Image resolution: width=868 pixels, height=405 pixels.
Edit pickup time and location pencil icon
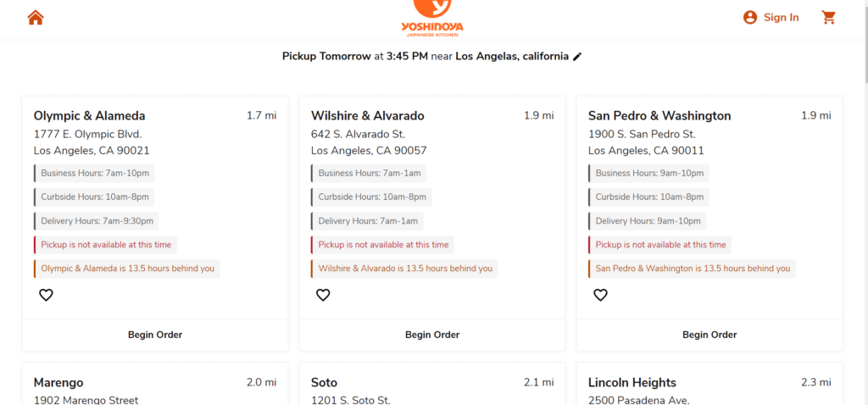(578, 57)
